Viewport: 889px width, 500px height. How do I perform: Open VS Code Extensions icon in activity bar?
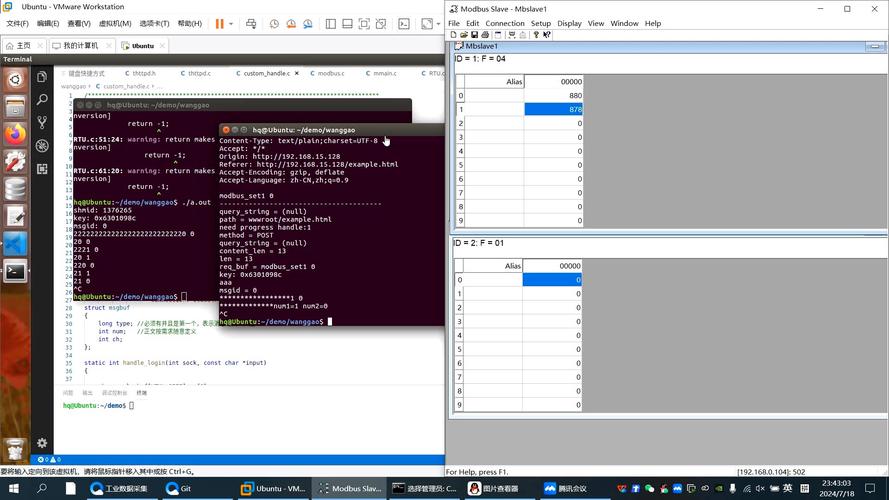tap(42, 169)
